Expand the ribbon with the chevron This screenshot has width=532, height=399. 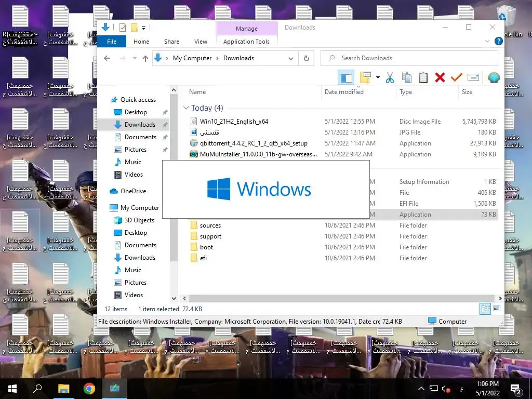pyautogui.click(x=487, y=41)
